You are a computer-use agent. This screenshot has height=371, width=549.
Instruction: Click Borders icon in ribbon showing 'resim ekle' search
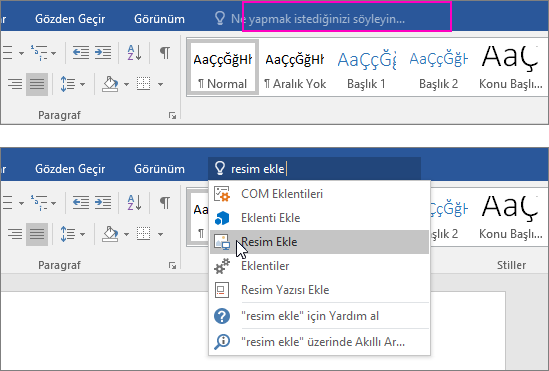pyautogui.click(x=144, y=234)
